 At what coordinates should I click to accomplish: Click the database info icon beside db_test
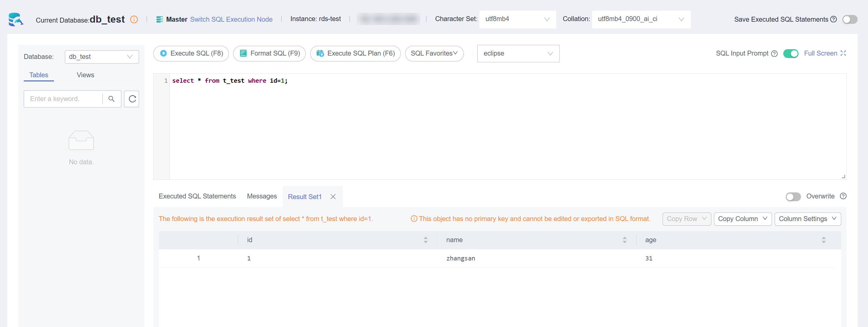tap(134, 20)
